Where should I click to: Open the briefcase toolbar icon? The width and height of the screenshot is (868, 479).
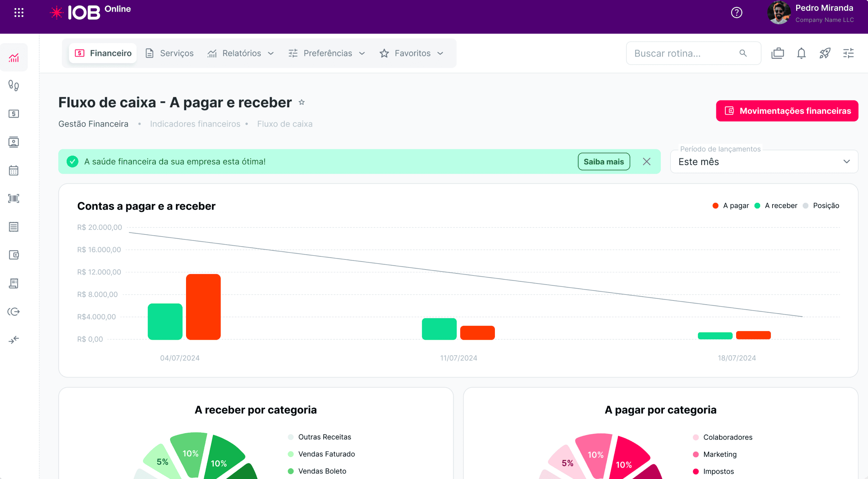tap(778, 53)
